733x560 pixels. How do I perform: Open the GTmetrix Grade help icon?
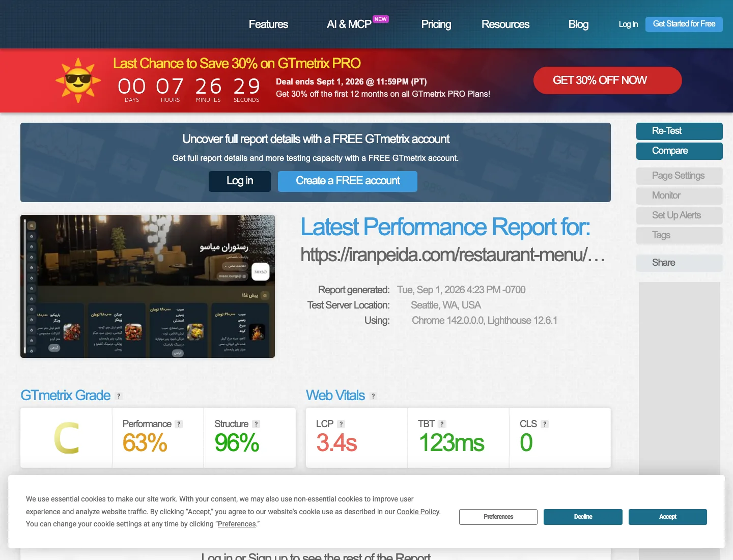(x=119, y=396)
